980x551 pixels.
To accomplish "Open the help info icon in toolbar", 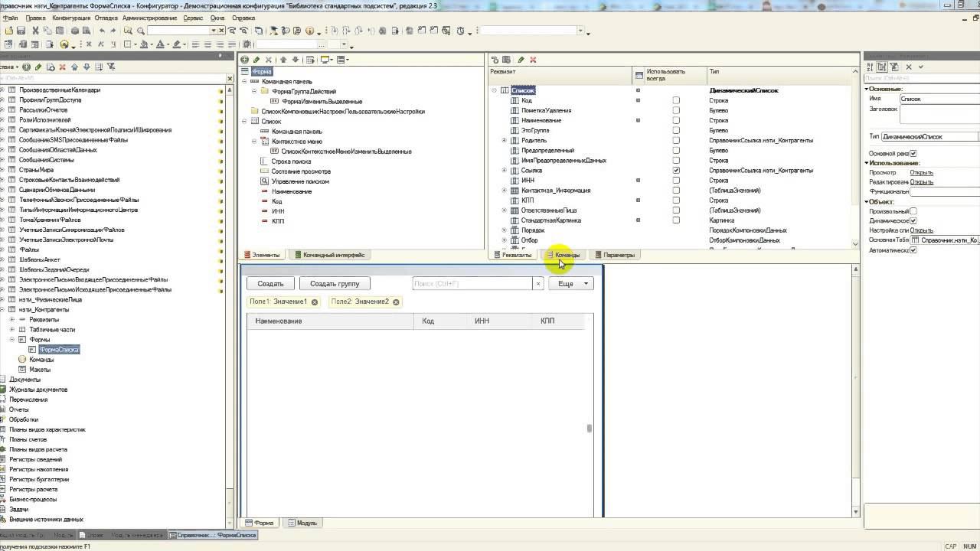I will point(309,31).
